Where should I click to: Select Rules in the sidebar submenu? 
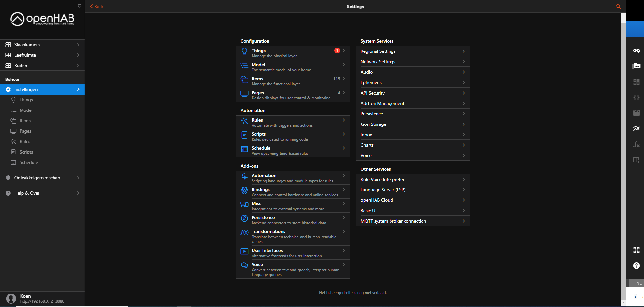(x=42, y=141)
